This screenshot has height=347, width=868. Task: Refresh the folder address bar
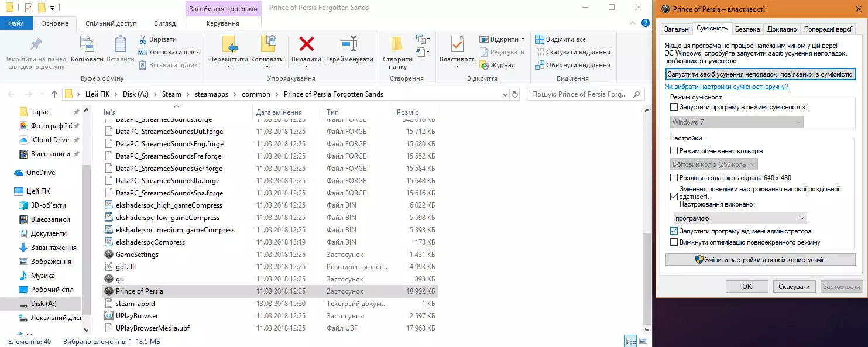tap(515, 94)
